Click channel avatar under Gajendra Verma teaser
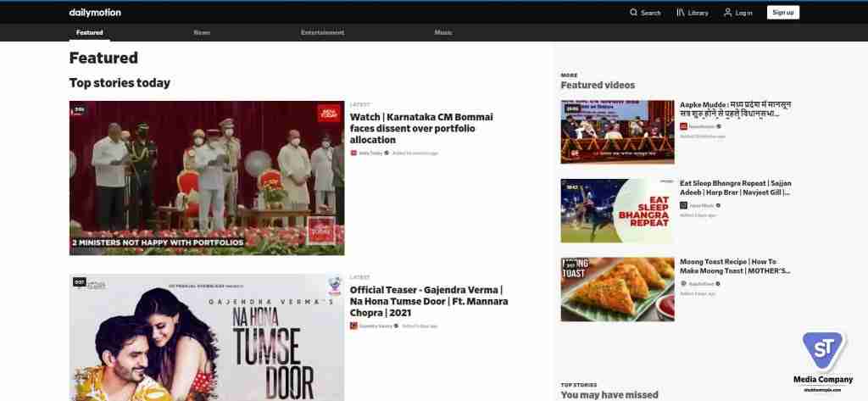 point(353,326)
